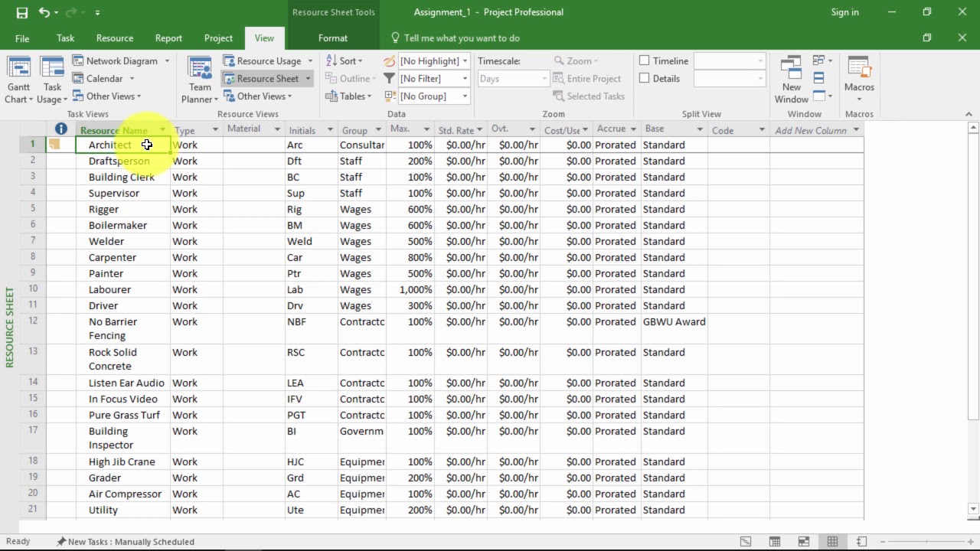Screen dimensions: 980x551
Task: Click the Base column header
Action: (x=674, y=129)
